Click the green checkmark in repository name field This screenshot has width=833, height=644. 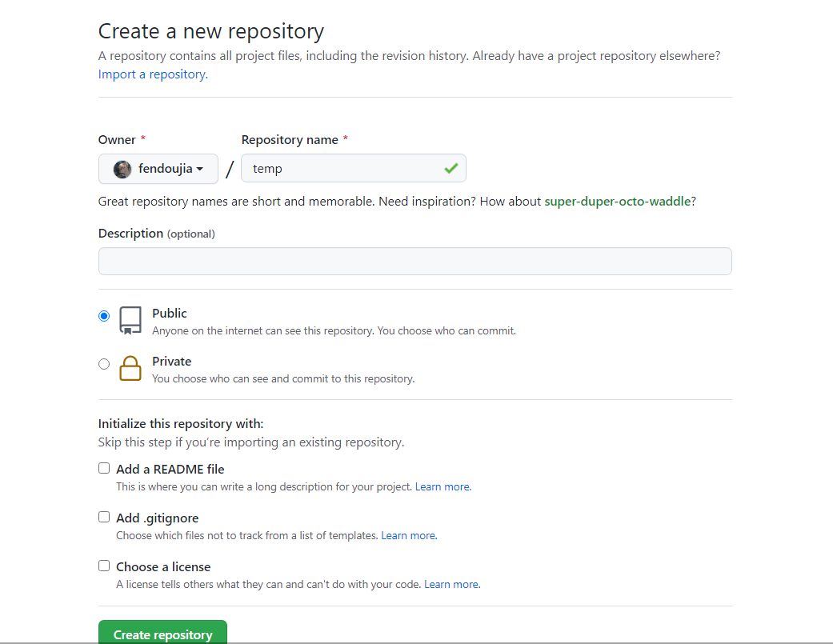pyautogui.click(x=451, y=168)
